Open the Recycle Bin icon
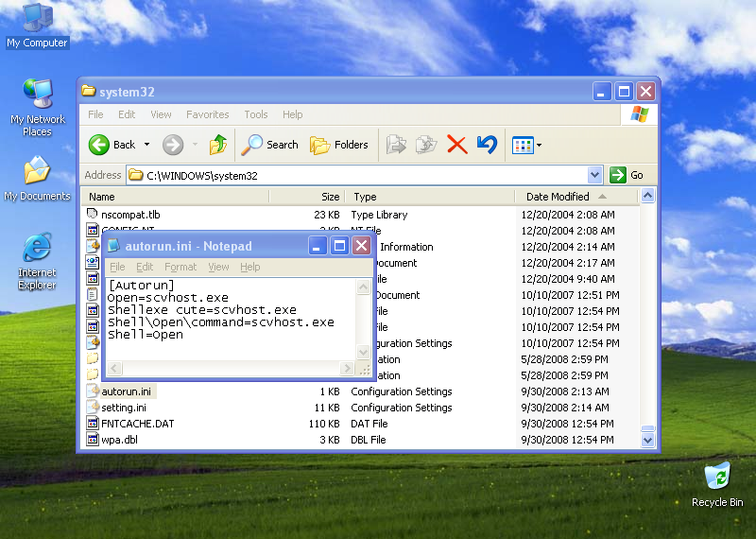 coord(717,484)
